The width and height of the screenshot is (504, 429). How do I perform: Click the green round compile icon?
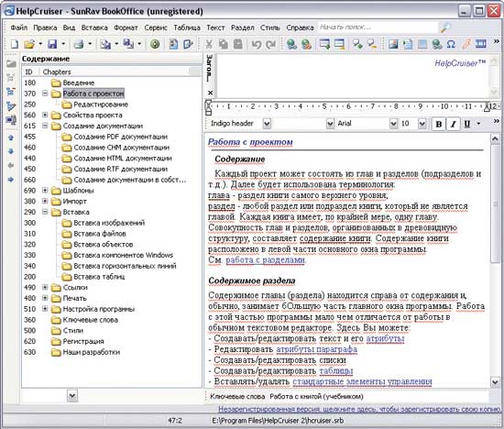click(155, 44)
